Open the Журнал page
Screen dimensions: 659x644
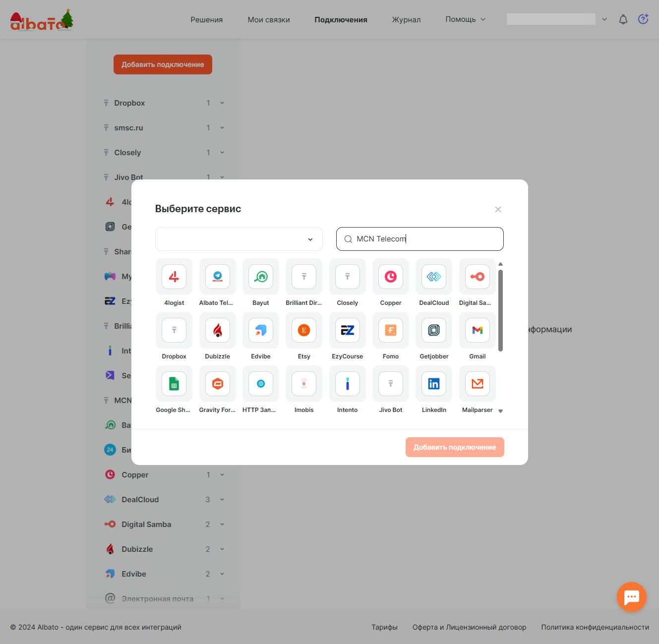406,20
